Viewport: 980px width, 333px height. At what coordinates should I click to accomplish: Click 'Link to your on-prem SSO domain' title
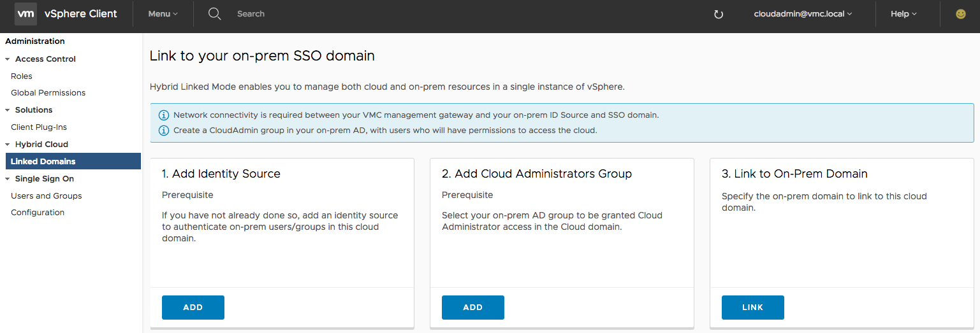tap(262, 55)
